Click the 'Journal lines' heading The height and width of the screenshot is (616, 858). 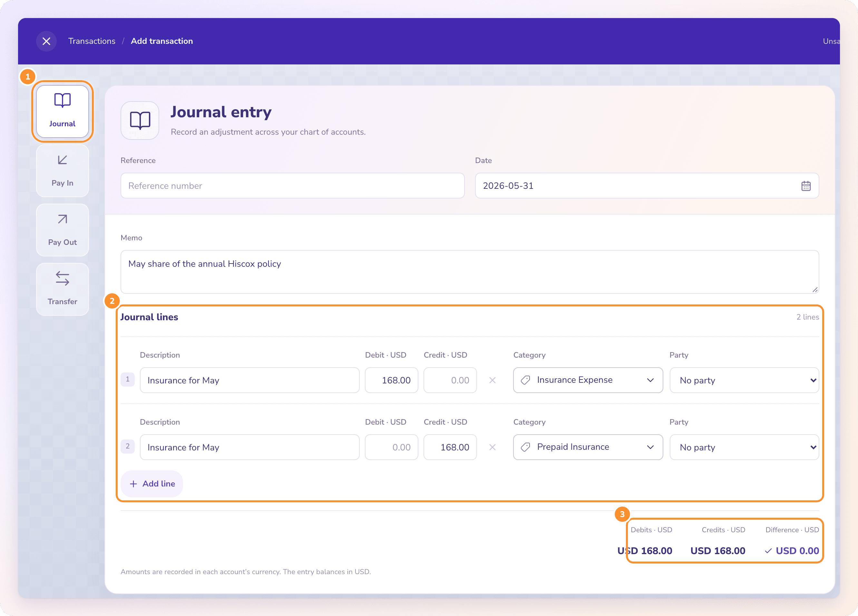coord(149,317)
